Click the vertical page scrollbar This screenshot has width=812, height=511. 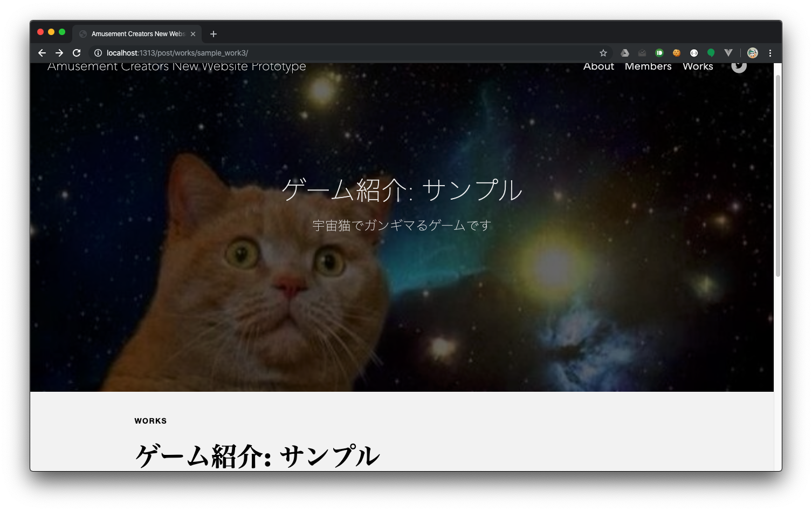point(777,176)
